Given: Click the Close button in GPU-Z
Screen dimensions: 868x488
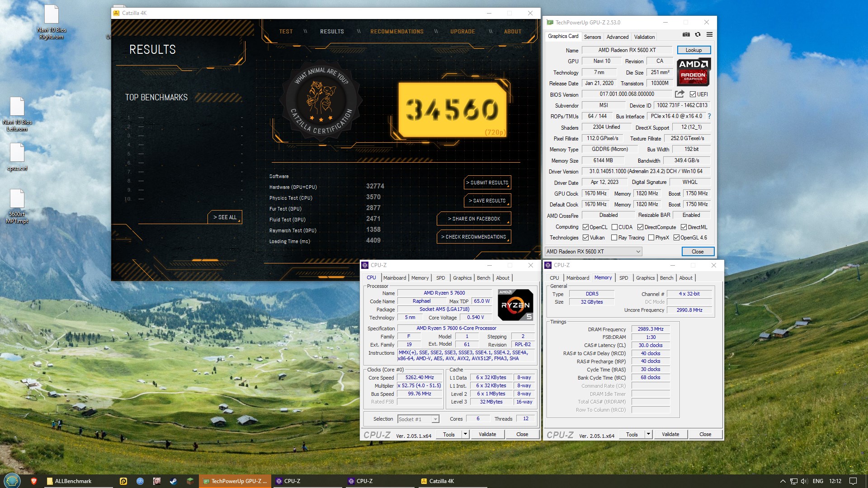Looking at the screenshot, I should click(x=698, y=252).
